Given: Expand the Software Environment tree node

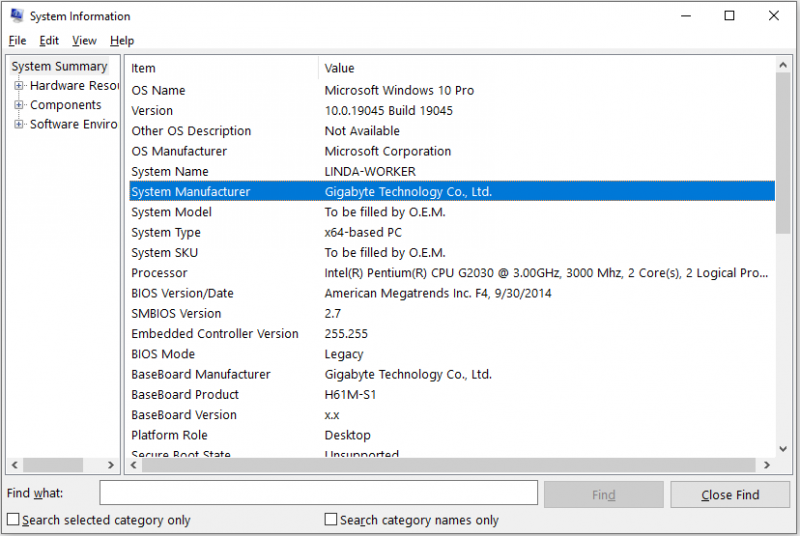Looking at the screenshot, I should pos(18,124).
